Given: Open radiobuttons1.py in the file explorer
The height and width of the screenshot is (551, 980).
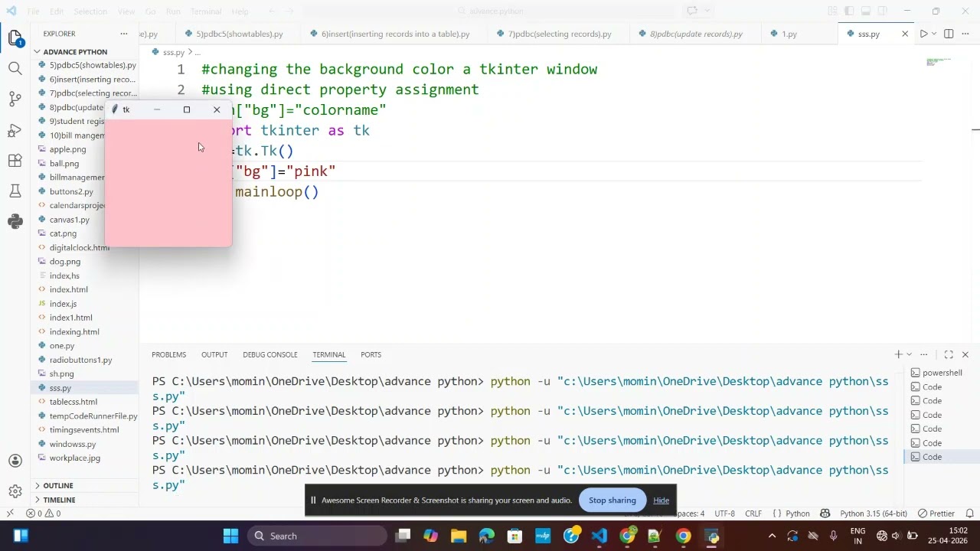Looking at the screenshot, I should (80, 360).
